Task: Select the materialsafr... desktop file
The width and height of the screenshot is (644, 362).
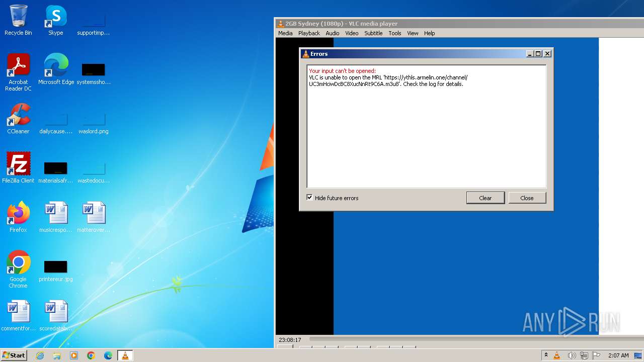Action: (55, 173)
